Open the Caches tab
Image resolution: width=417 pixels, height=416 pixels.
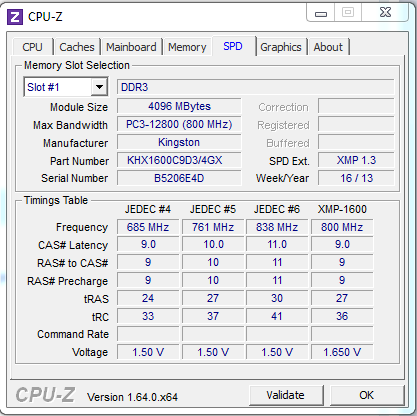(x=77, y=47)
